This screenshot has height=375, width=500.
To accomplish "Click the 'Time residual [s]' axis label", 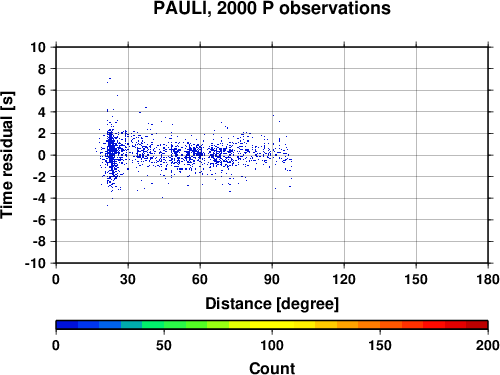I will pos(7,155).
